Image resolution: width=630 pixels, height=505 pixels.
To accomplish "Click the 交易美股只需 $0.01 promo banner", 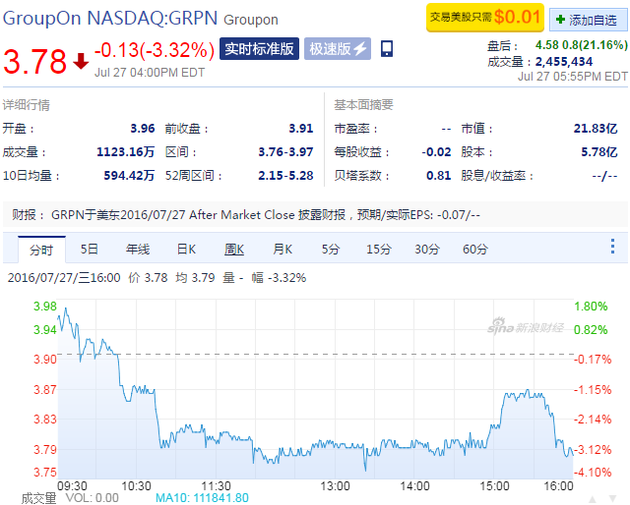I will 485,17.
